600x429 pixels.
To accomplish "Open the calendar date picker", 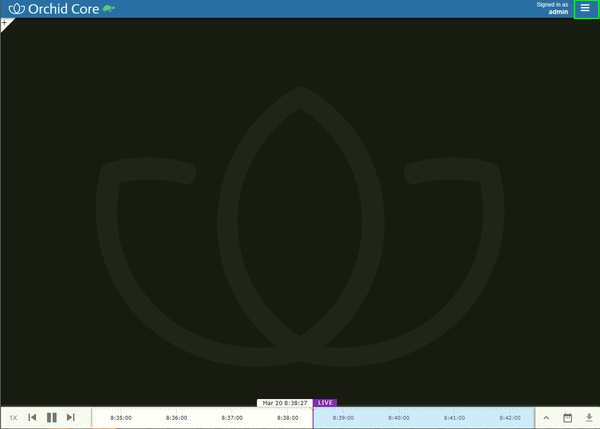I will click(x=567, y=418).
